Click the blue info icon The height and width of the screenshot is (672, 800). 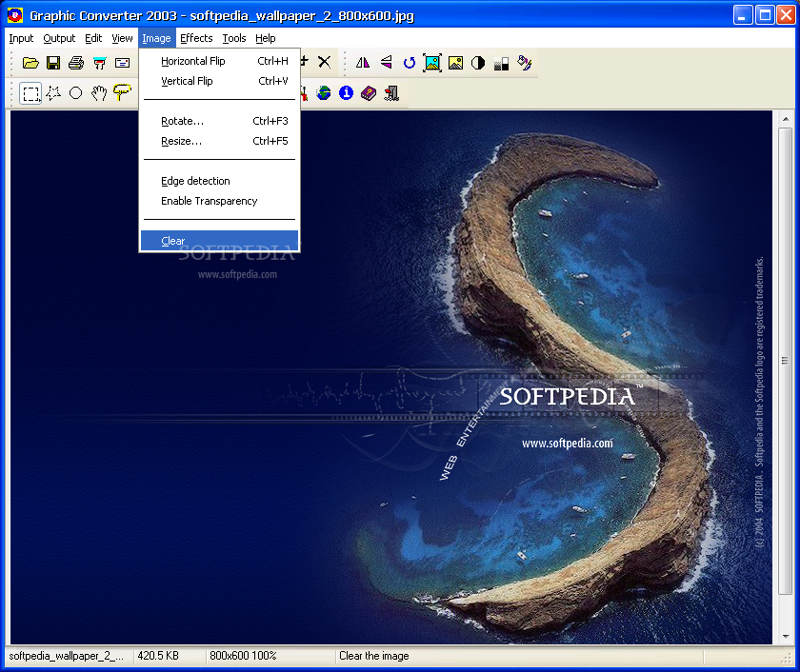point(346,92)
